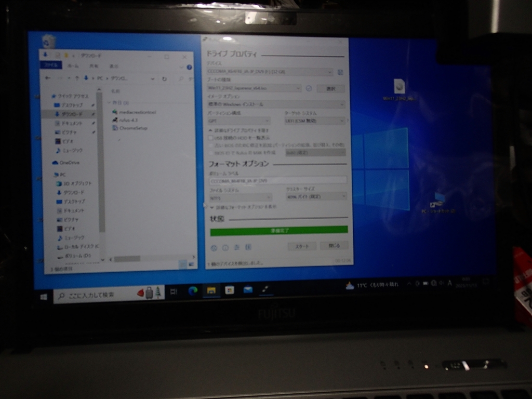Click the 閉じる button in Rufus
Screen dimensions: 532x399
(334, 245)
